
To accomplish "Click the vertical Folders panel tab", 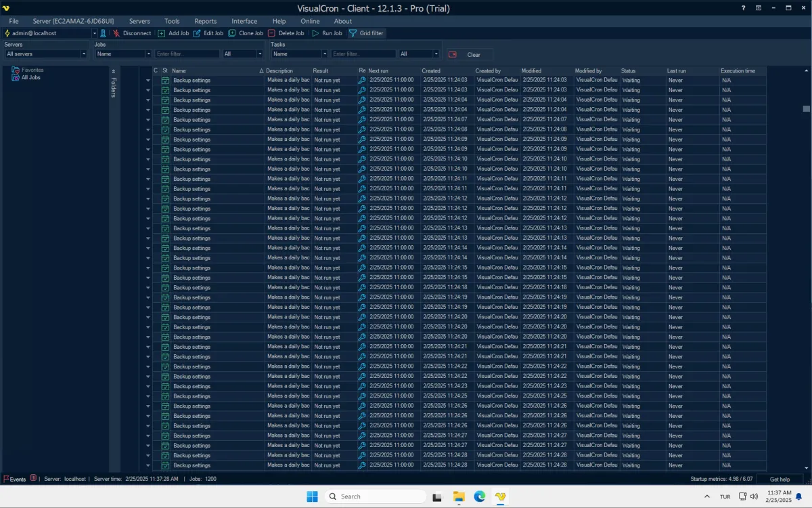I will pyautogui.click(x=114, y=87).
